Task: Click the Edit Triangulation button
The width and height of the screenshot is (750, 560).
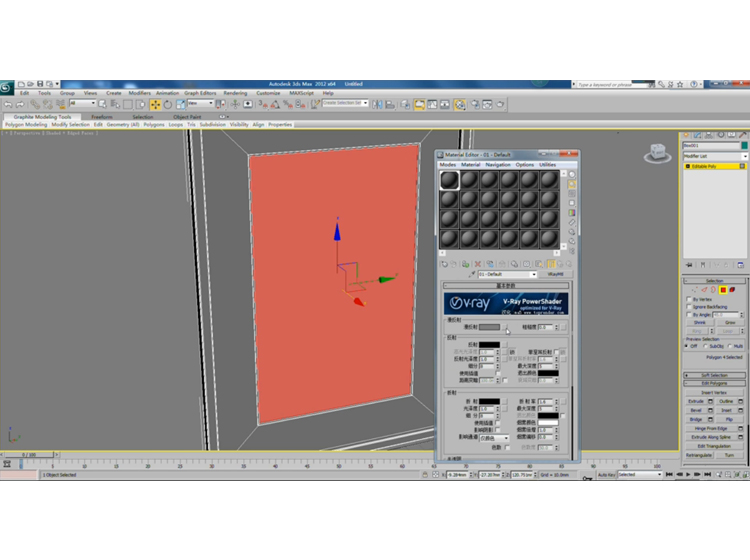Action: [714, 446]
